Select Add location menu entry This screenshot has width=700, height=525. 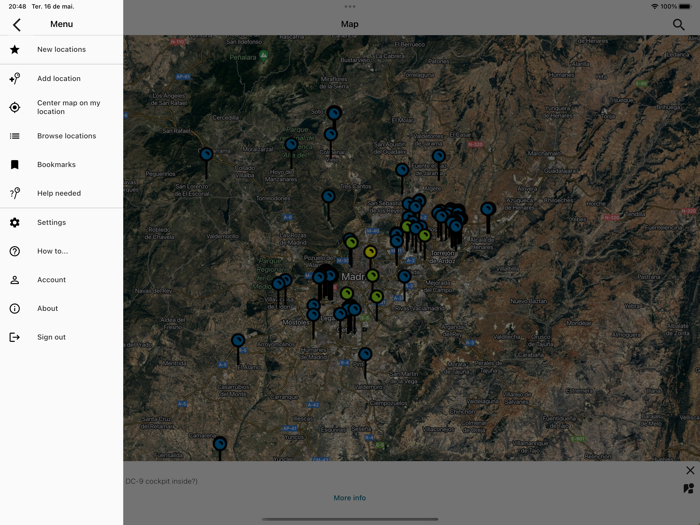tap(61, 79)
